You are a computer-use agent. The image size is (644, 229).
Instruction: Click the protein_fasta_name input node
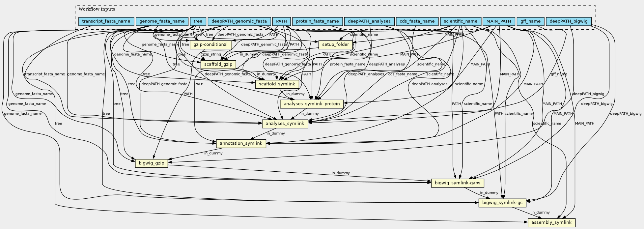317,21
